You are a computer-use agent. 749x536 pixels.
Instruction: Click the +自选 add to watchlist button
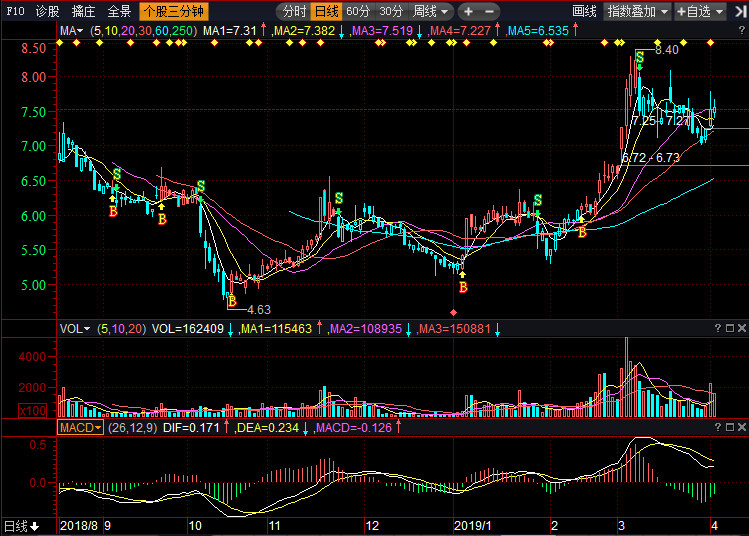tap(698, 12)
